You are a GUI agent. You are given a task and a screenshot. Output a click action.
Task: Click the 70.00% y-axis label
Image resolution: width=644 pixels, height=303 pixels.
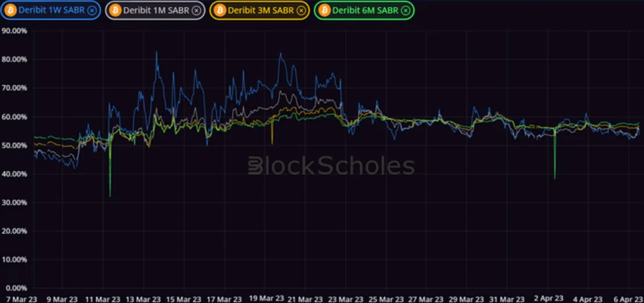pyautogui.click(x=15, y=88)
